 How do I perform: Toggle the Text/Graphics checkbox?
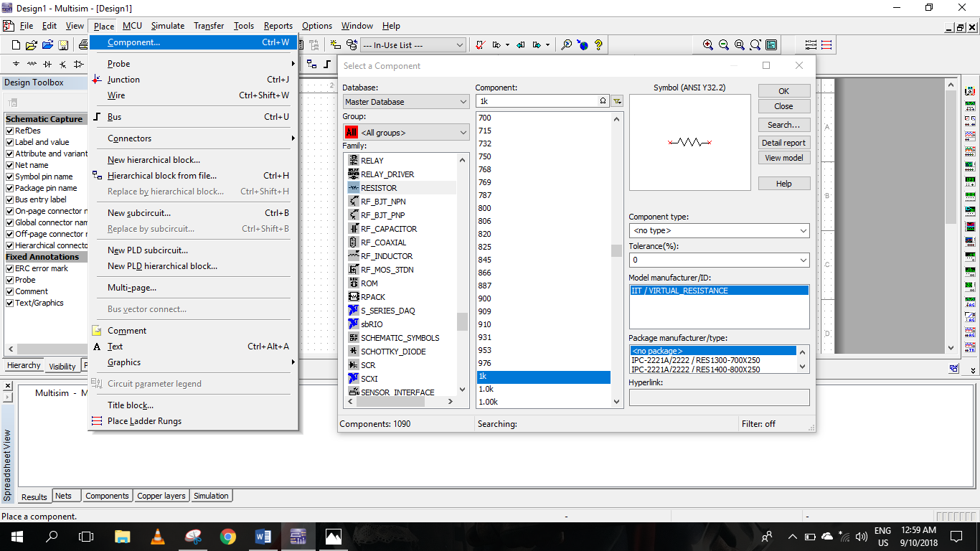pos(10,303)
